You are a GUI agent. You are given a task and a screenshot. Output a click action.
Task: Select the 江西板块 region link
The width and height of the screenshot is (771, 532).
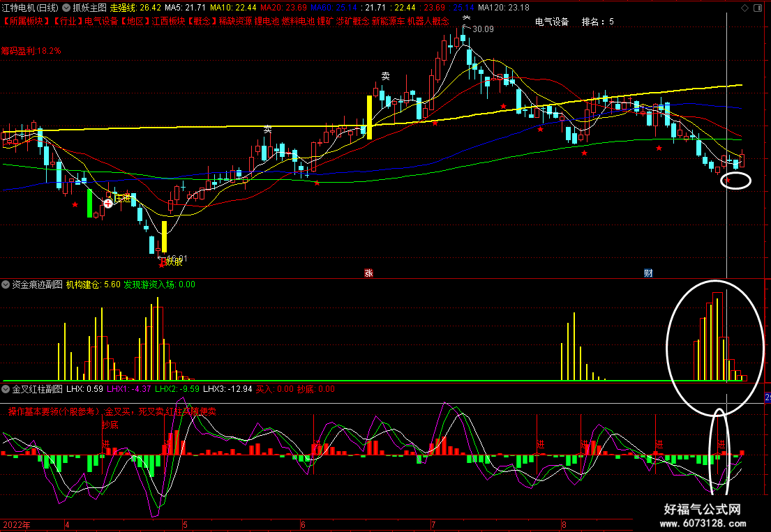[x=168, y=21]
